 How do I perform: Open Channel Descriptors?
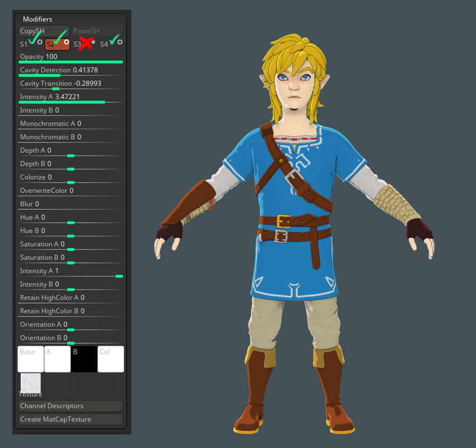[x=70, y=406]
